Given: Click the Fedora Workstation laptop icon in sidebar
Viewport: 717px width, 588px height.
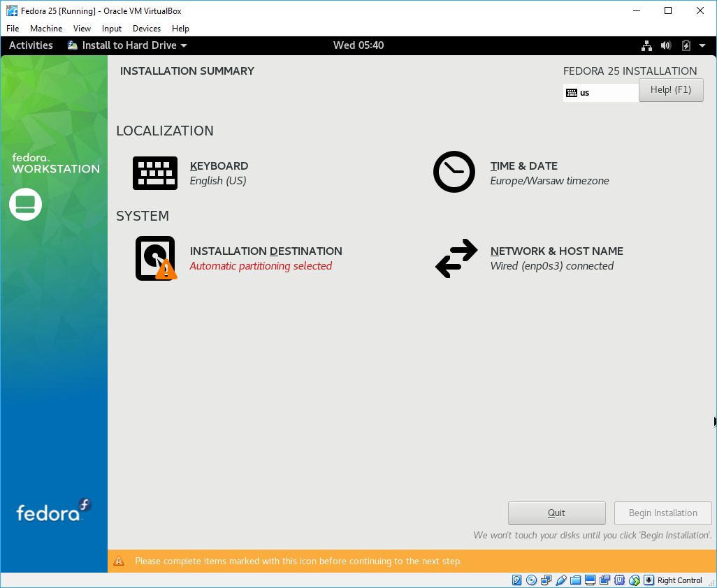Looking at the screenshot, I should [26, 204].
